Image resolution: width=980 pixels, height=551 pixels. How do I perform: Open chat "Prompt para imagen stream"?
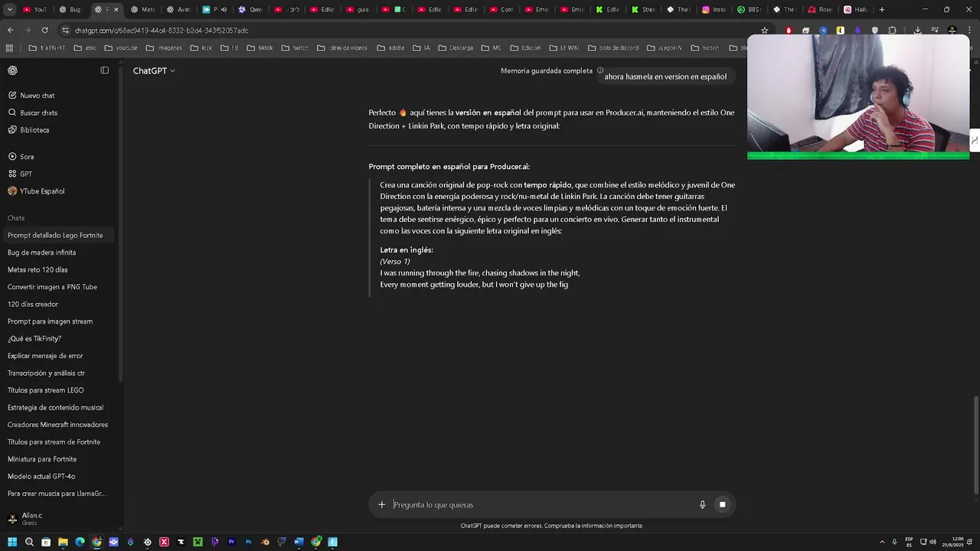58,321
